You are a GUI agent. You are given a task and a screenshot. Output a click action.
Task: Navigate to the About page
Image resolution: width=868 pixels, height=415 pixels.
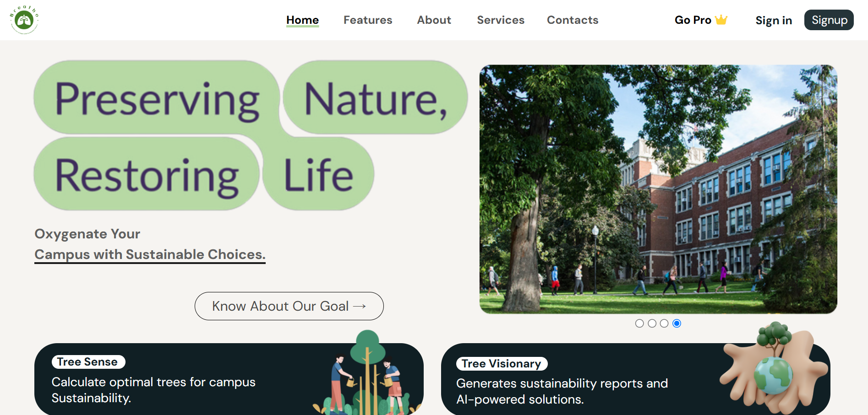[x=434, y=20]
